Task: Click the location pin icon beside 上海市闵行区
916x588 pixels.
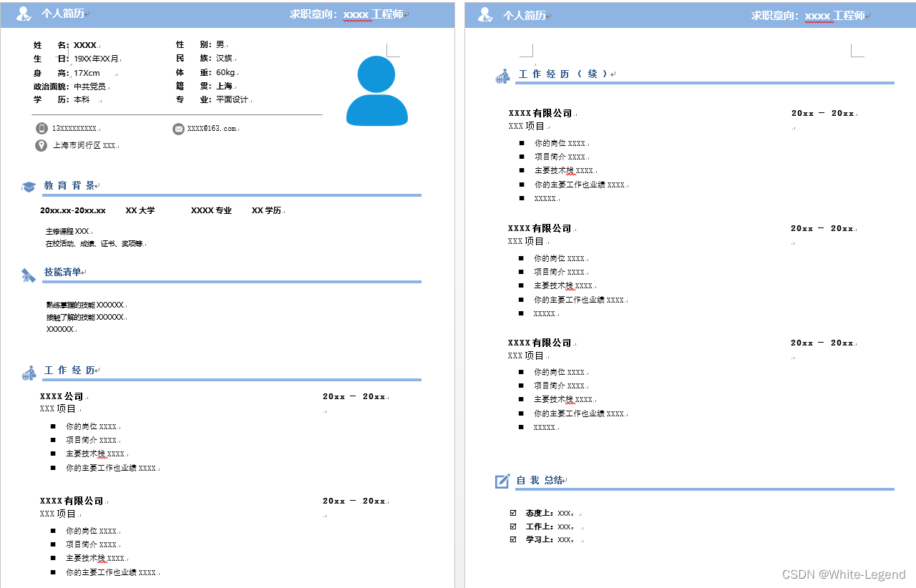Action: click(42, 145)
